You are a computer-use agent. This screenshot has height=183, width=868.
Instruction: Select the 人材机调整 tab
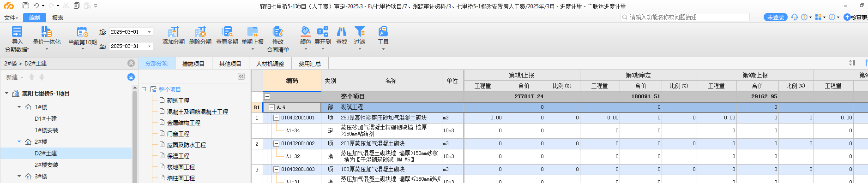click(270, 64)
